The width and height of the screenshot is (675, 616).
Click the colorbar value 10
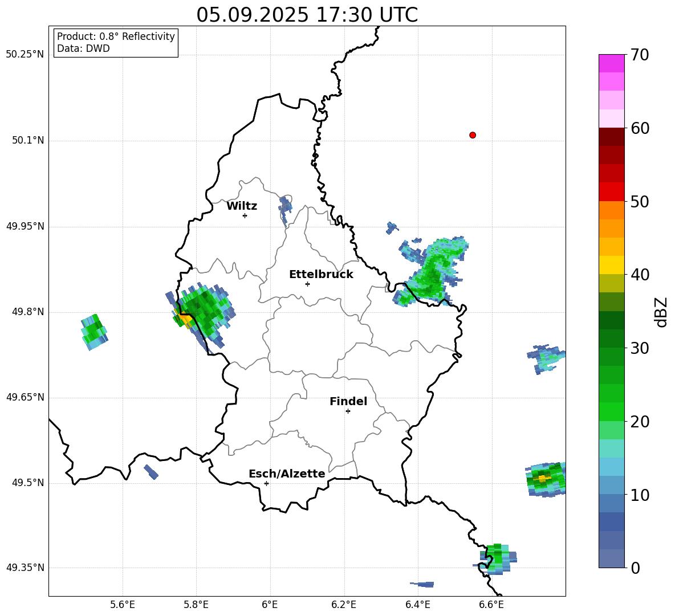click(640, 495)
